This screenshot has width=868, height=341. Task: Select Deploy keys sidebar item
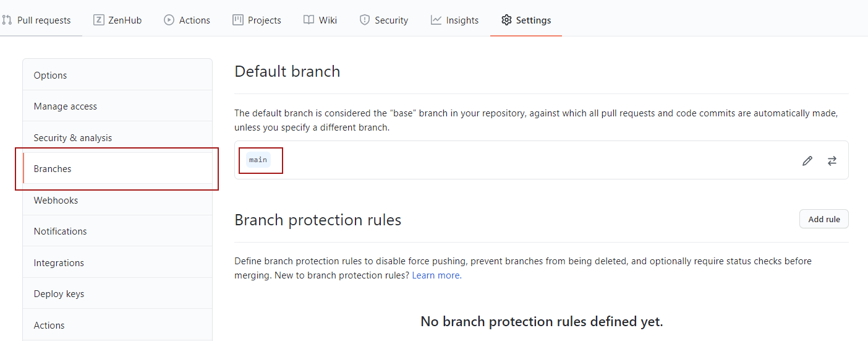[x=117, y=293]
